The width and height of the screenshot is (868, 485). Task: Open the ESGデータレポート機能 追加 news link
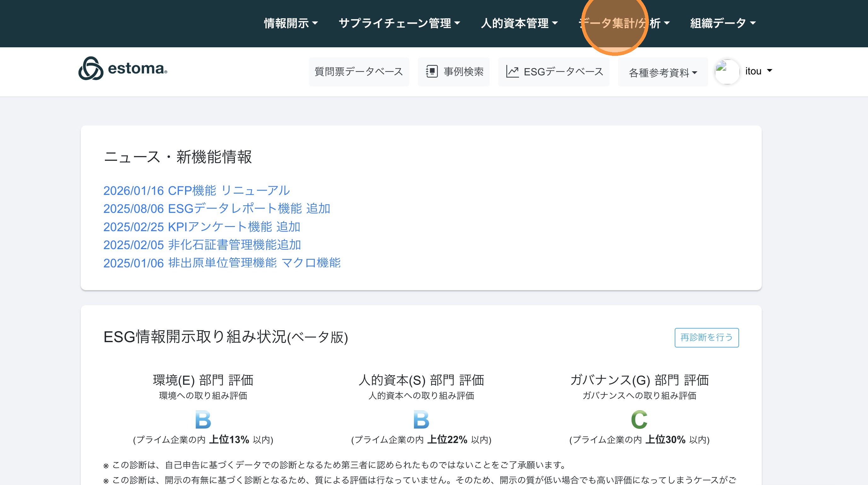point(217,209)
